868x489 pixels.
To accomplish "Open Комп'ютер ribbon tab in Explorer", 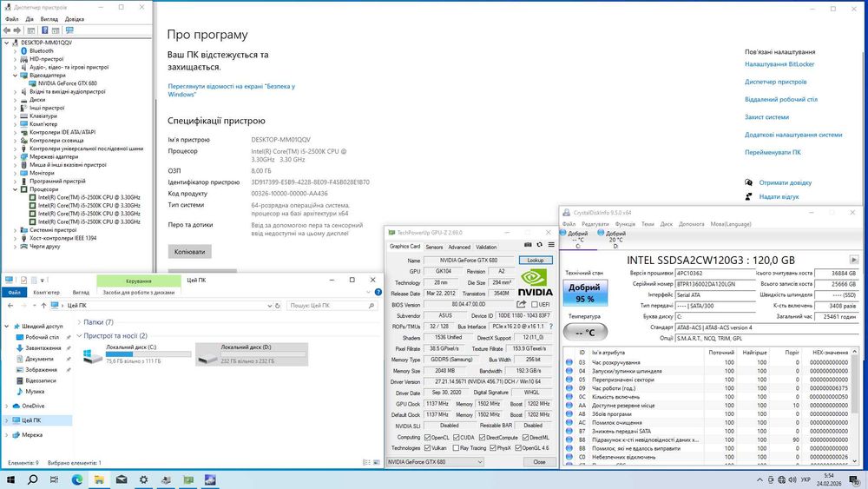I will [x=46, y=292].
